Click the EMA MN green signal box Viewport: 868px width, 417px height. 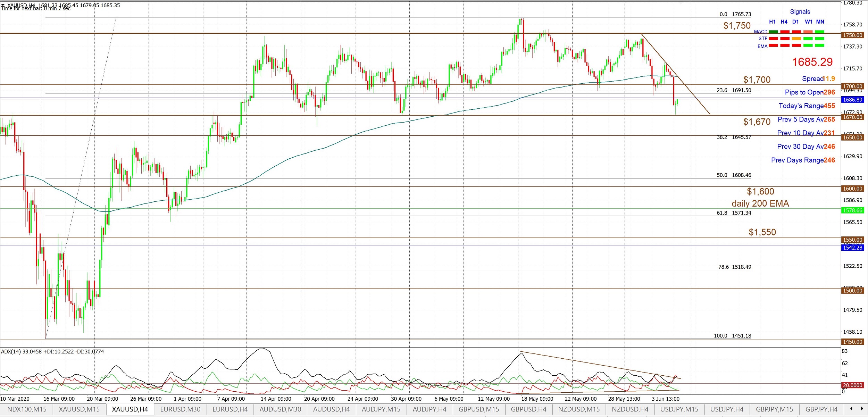[x=819, y=45]
